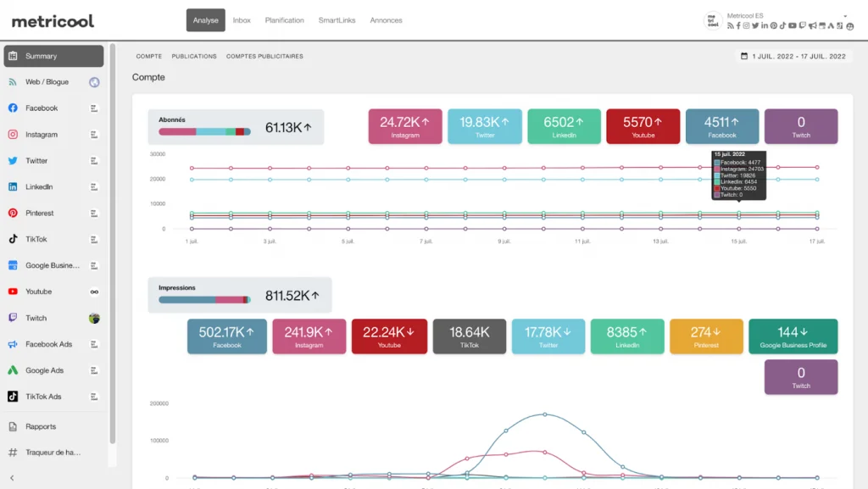The height and width of the screenshot is (489, 868).
Task: Go to the Planification tab
Action: click(284, 19)
